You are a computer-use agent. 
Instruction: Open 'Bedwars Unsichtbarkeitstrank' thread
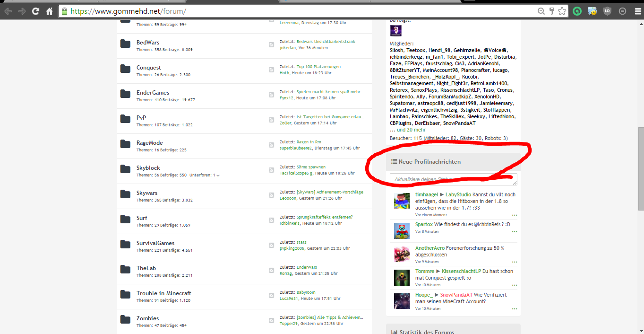[326, 42]
